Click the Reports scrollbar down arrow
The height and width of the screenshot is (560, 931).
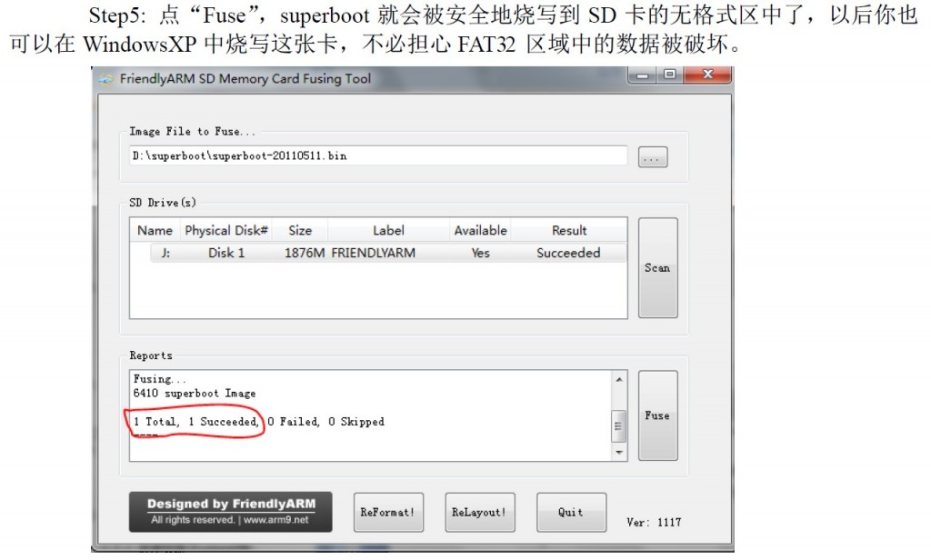(x=619, y=453)
